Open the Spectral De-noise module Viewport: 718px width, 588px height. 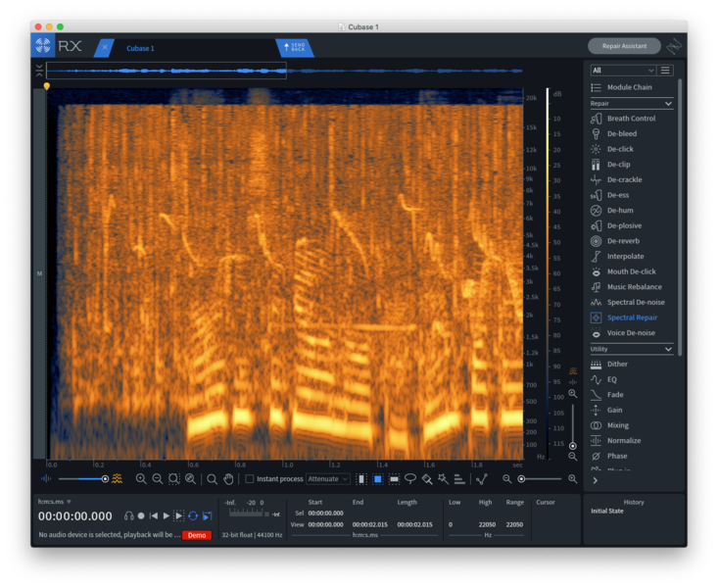tap(635, 303)
